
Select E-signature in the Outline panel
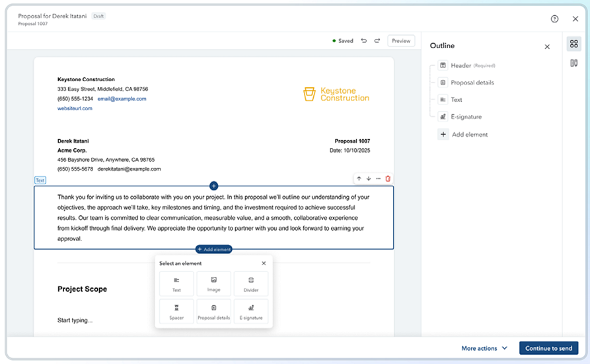pos(466,117)
